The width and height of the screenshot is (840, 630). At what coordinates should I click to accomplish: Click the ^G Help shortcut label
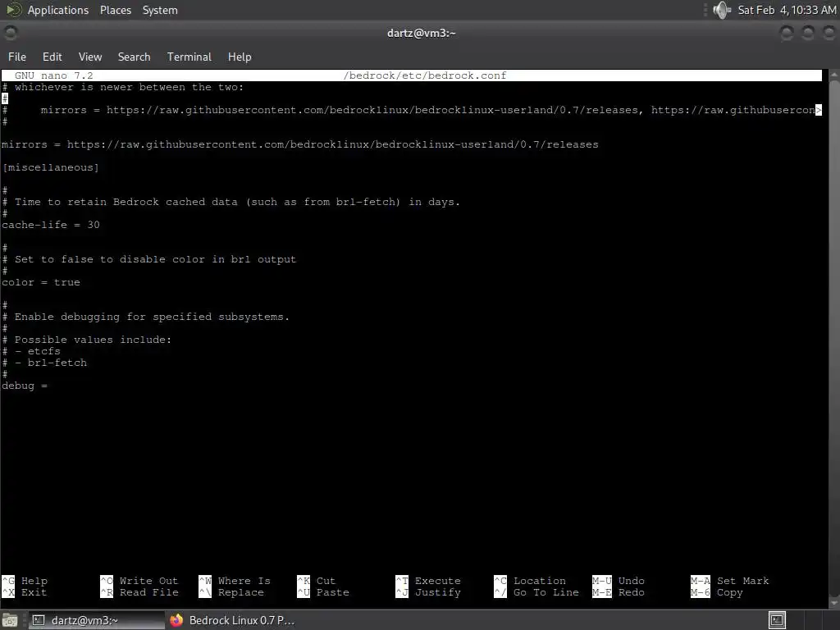pos(25,581)
